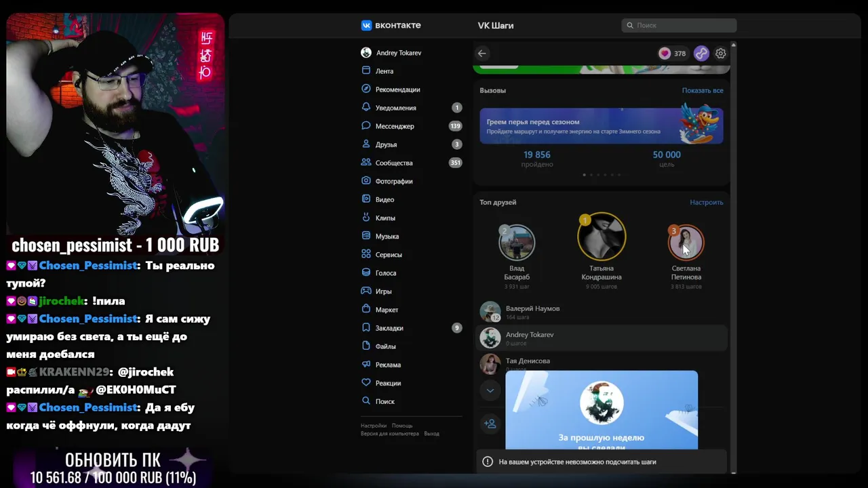Click the Версия для компьютера link
Image resolution: width=868 pixels, height=488 pixels.
point(390,434)
